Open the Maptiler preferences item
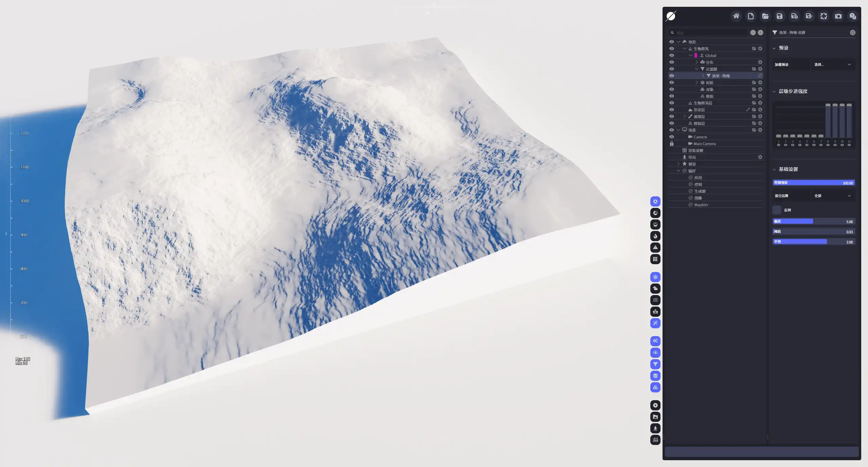The height and width of the screenshot is (467, 868). coord(701,205)
